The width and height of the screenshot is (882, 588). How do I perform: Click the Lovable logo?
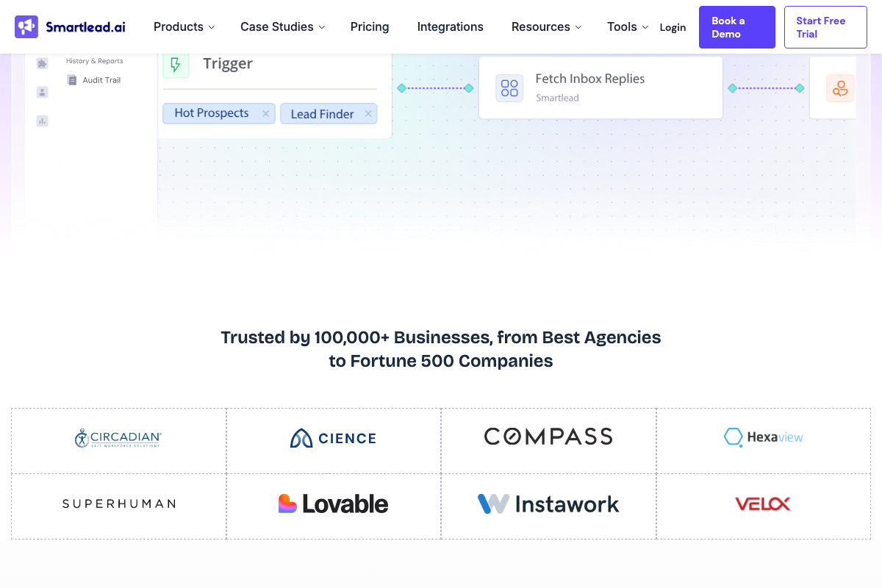tap(334, 504)
